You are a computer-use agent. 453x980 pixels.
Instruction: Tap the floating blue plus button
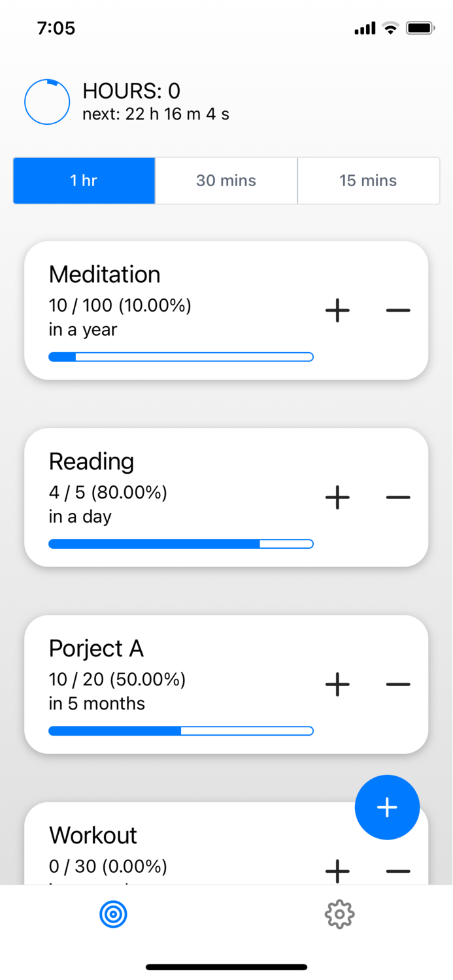coord(387,807)
